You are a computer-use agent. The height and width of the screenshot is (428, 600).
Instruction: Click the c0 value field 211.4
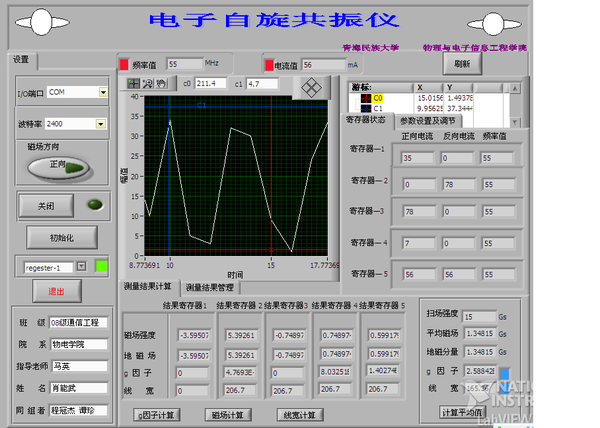pos(210,83)
